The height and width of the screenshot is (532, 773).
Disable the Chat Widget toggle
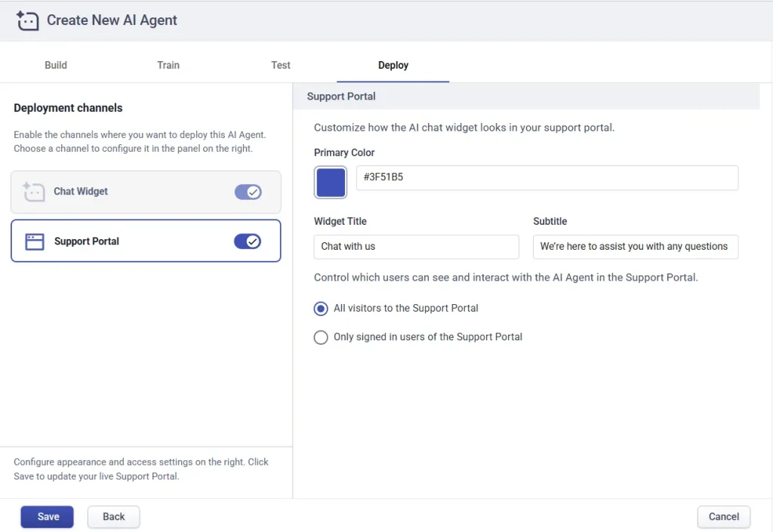tap(248, 192)
